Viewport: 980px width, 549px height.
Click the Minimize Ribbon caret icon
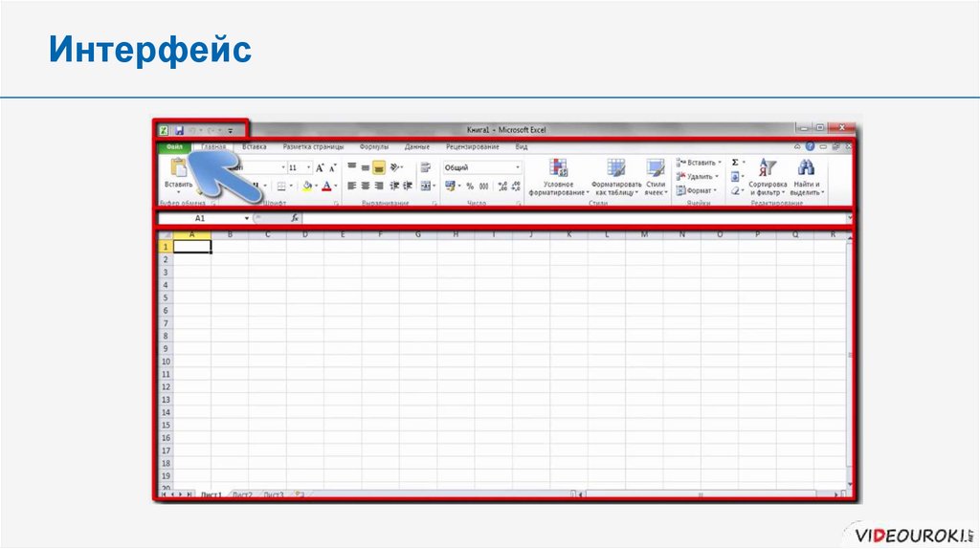click(797, 146)
